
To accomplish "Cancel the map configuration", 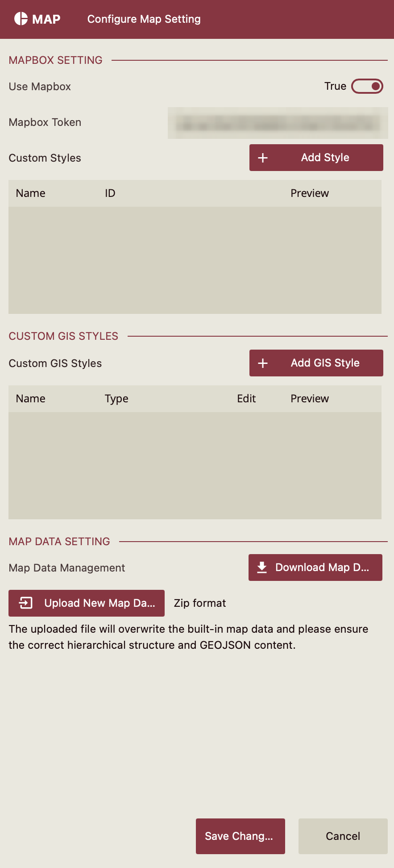I will tap(343, 836).
